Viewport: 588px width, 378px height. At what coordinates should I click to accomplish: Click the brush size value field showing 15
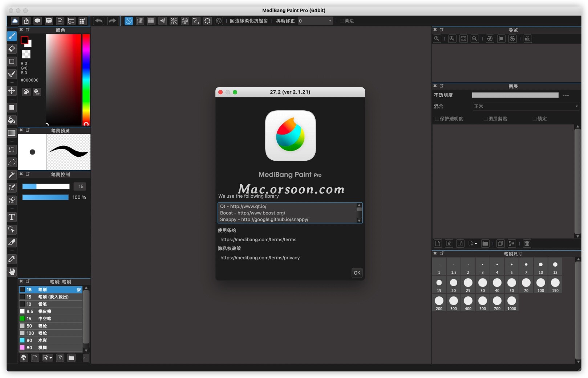tap(81, 186)
